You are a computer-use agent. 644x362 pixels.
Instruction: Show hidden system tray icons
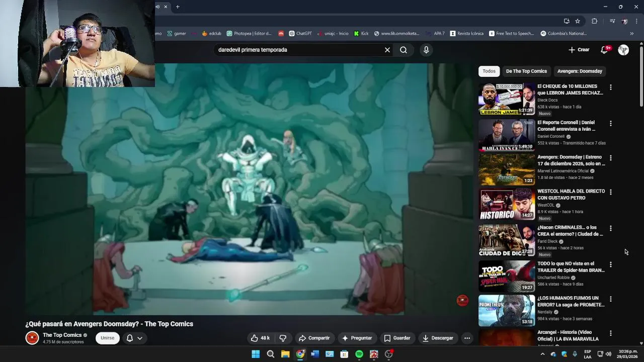pyautogui.click(x=542, y=354)
